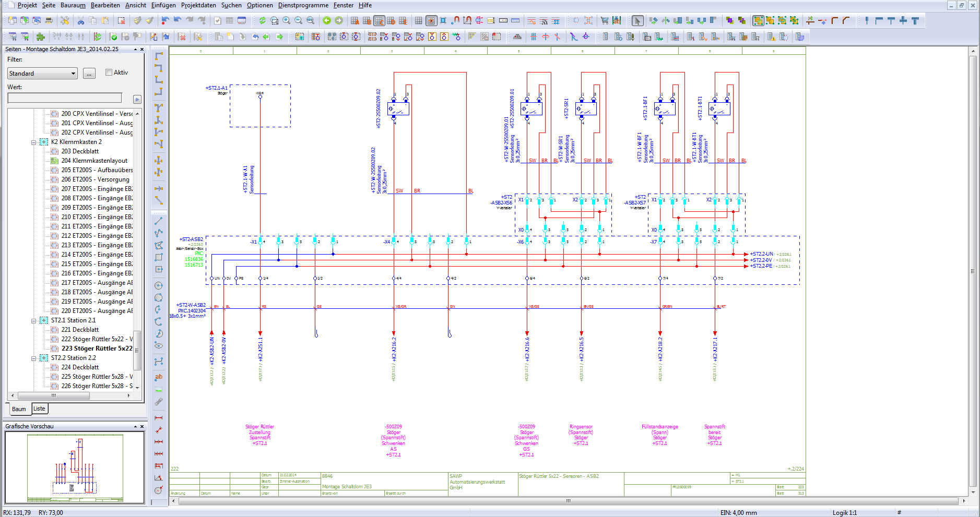Collapse the ST2.2 Station 2.2 tree node

pos(34,358)
